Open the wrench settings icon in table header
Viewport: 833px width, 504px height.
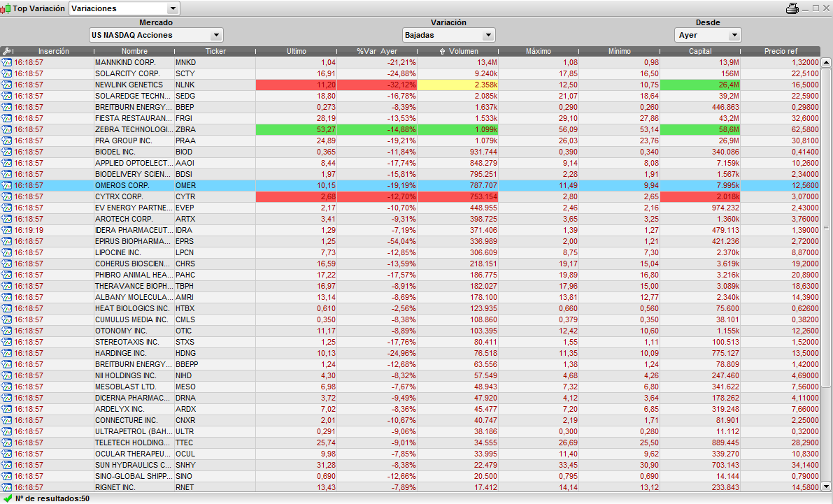pos(6,51)
